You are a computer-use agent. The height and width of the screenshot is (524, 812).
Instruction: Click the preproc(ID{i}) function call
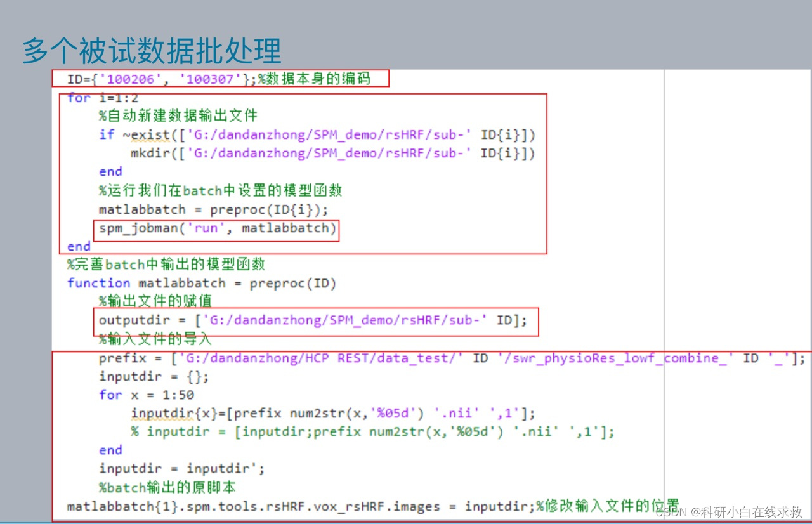[265, 209]
